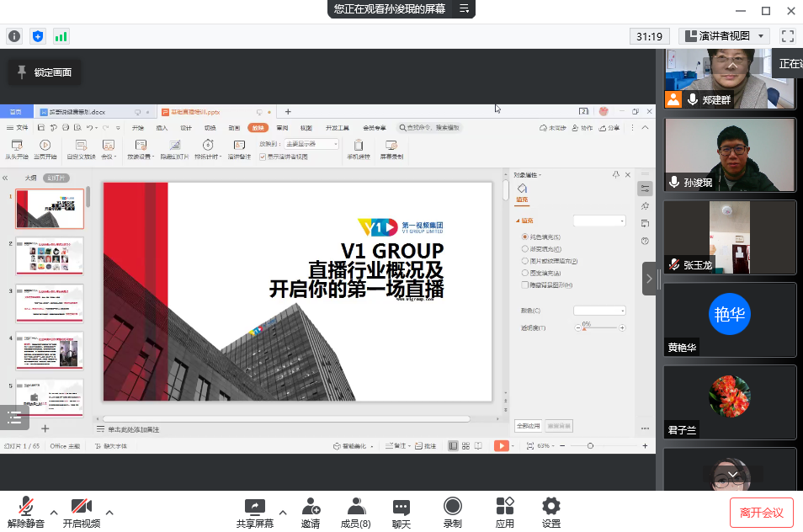This screenshot has width=803, height=532.
Task: Enter fullscreen mode icon
Action: pos(787,36)
